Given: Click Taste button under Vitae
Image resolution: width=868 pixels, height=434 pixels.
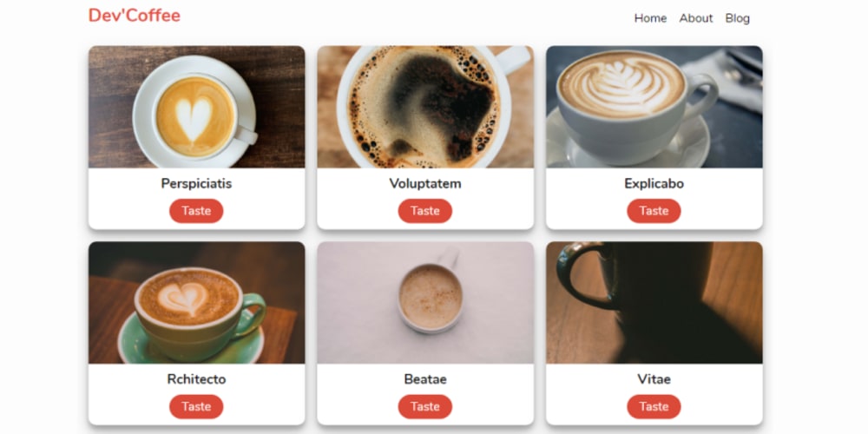Looking at the screenshot, I should [x=654, y=407].
